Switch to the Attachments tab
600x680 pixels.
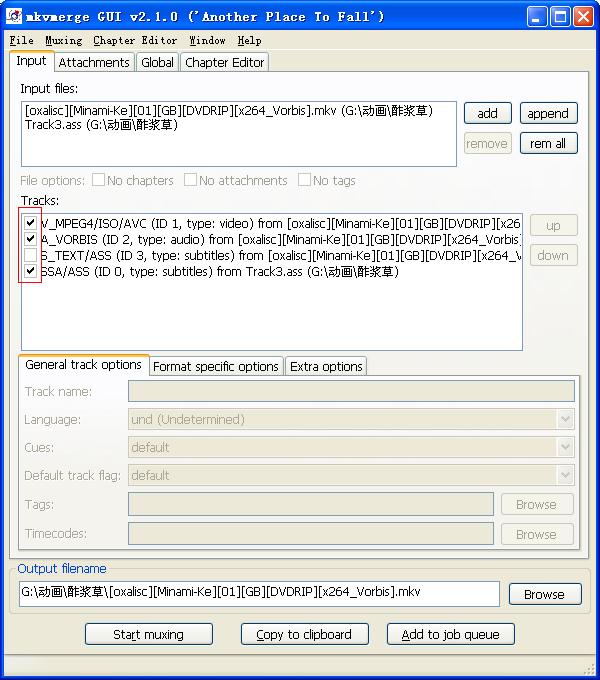94,62
